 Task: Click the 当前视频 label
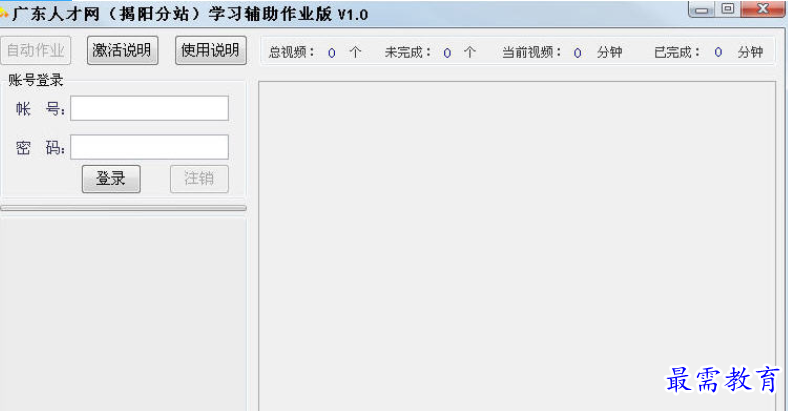pos(532,52)
